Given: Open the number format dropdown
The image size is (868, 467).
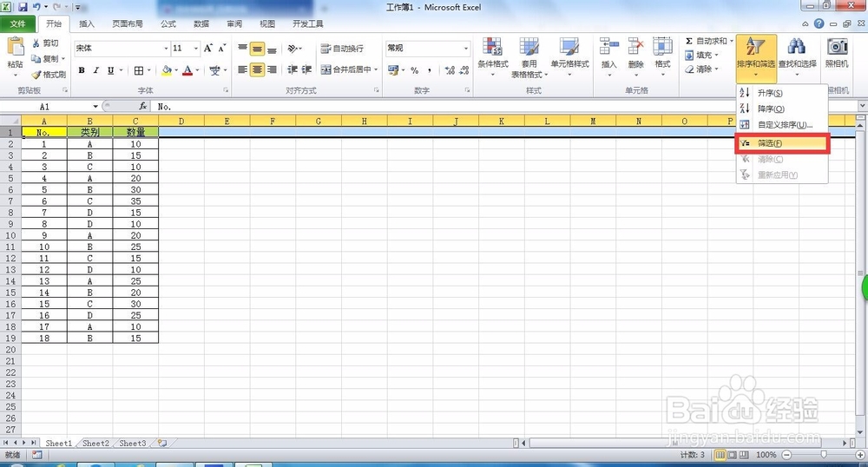Looking at the screenshot, I should tap(465, 48).
